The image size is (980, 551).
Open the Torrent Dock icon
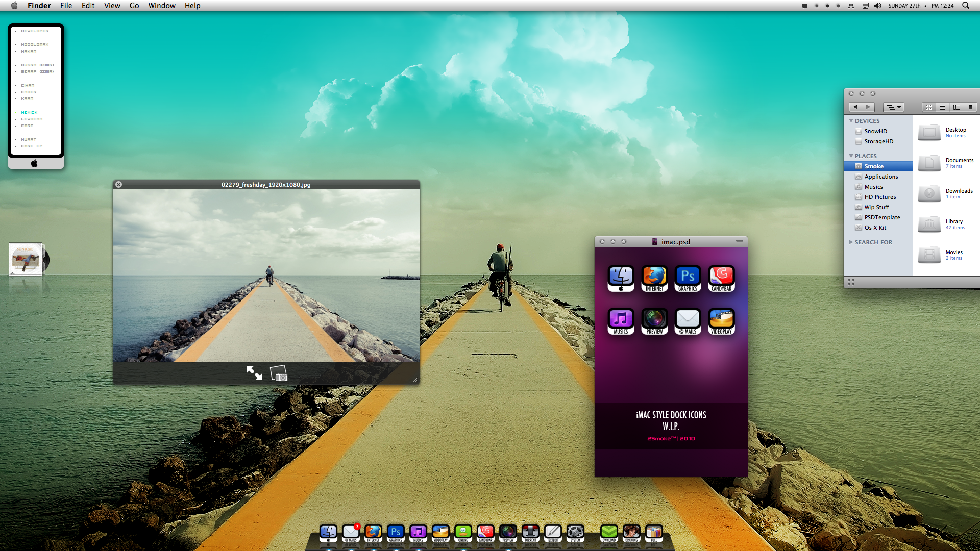coord(530,533)
